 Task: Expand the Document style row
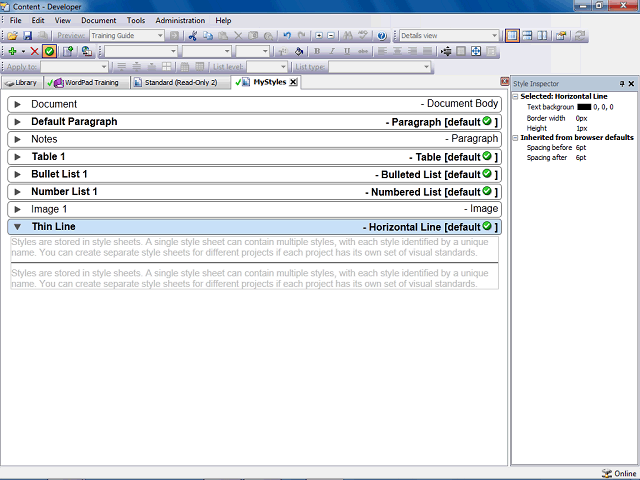(18, 104)
